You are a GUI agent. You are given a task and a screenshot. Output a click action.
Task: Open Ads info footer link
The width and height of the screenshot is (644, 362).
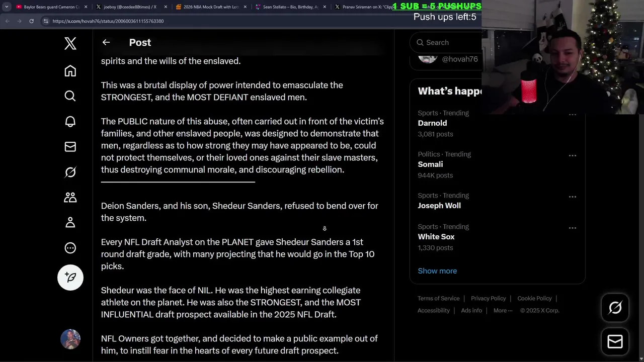[471, 310]
